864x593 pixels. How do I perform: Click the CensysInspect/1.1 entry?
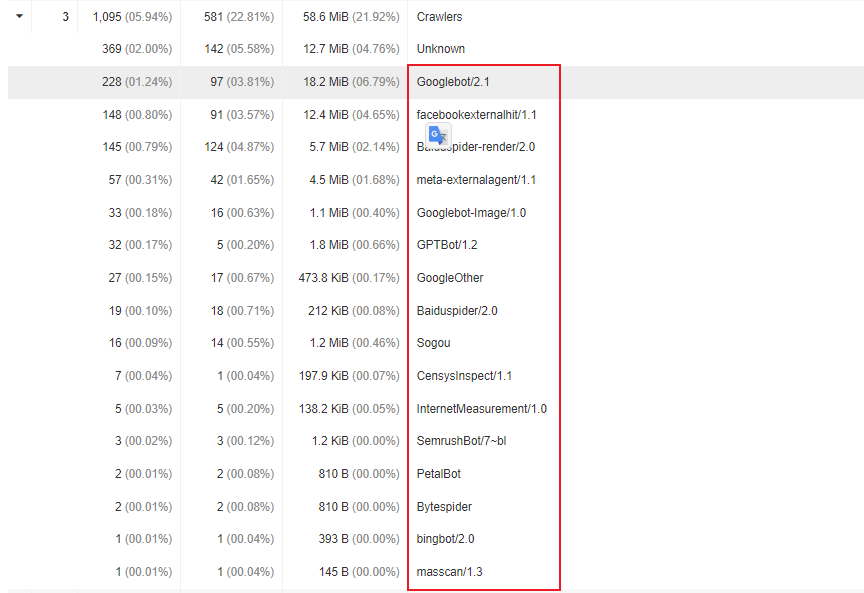464,376
